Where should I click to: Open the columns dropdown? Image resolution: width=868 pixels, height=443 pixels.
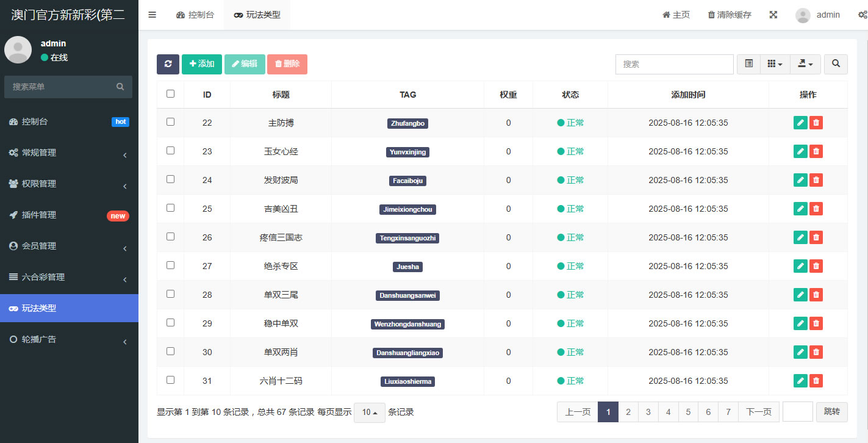[775, 64]
